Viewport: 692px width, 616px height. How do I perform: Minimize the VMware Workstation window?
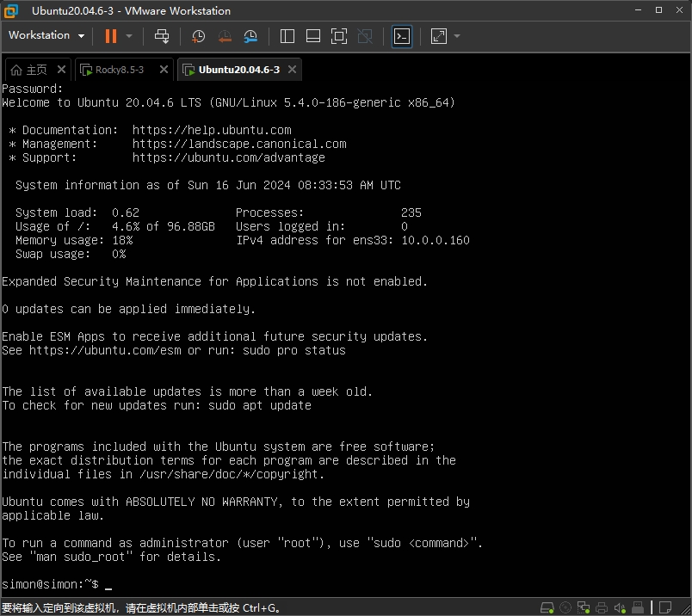coord(638,10)
